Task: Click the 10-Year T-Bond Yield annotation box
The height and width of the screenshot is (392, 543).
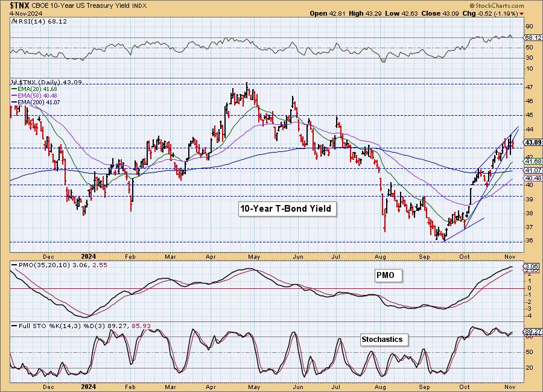Action: coord(287,209)
